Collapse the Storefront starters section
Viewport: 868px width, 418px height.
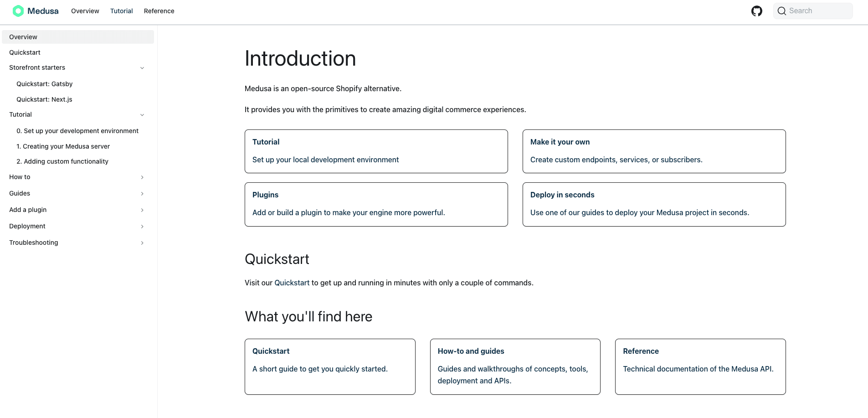point(142,67)
